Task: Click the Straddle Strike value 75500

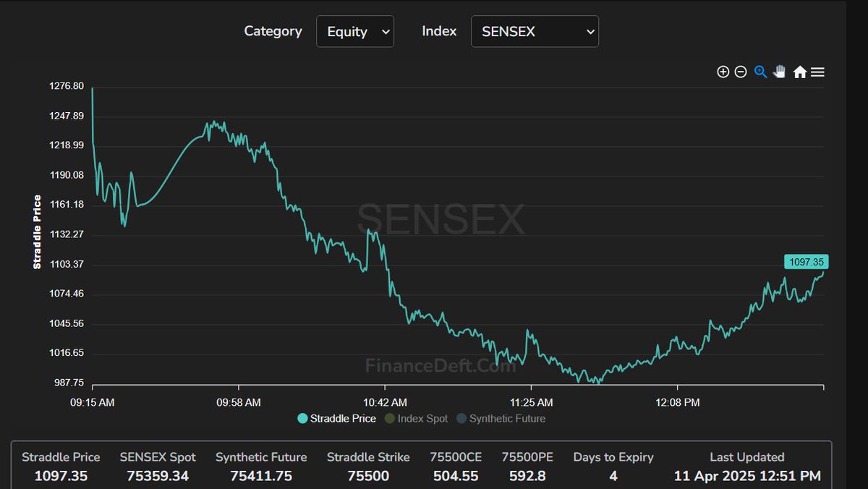Action: (368, 476)
